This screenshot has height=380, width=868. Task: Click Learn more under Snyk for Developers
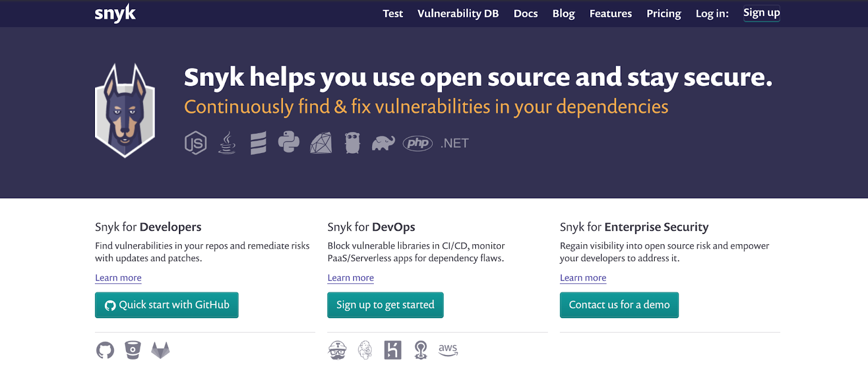118,278
